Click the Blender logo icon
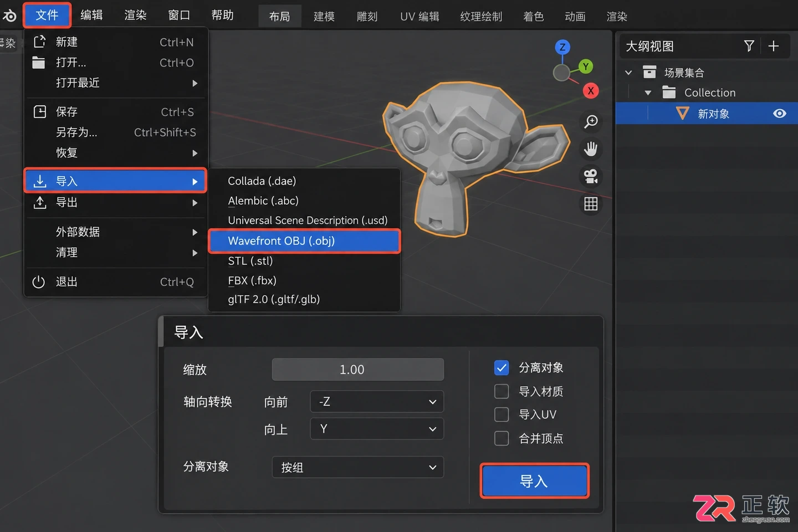The height and width of the screenshot is (532, 798). click(9, 16)
